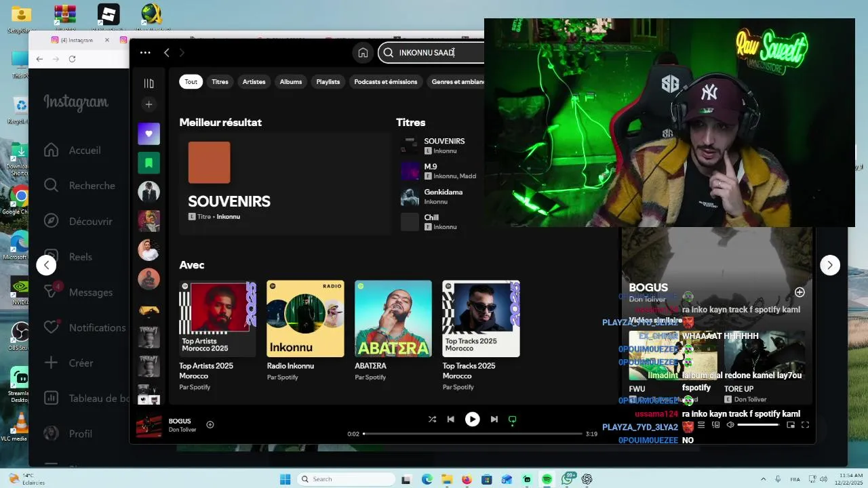This screenshot has height=488, width=868.
Task: Select the Titres filter chip
Action: 220,81
